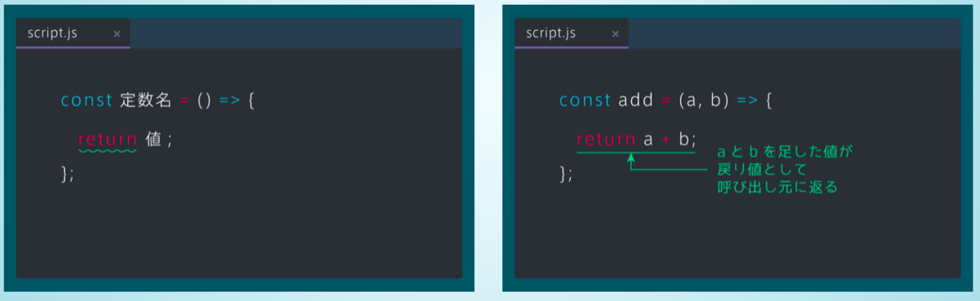Click the green annotation arrowhead

pyautogui.click(x=631, y=158)
